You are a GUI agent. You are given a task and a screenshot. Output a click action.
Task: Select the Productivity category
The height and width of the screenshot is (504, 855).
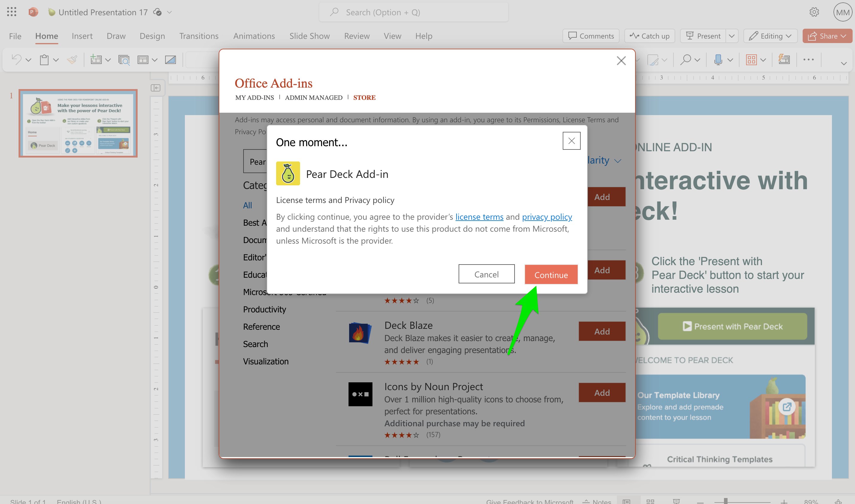(x=264, y=309)
